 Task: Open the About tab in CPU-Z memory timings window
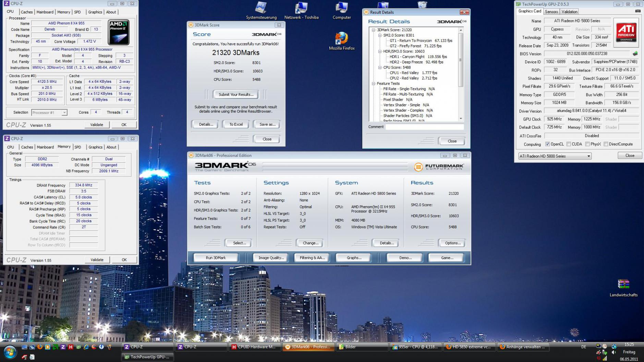(111, 147)
